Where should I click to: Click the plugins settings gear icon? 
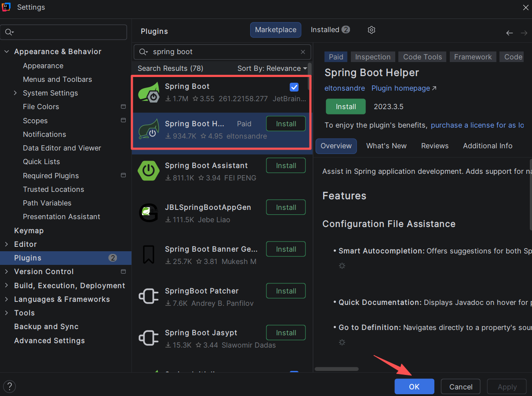[x=372, y=30]
